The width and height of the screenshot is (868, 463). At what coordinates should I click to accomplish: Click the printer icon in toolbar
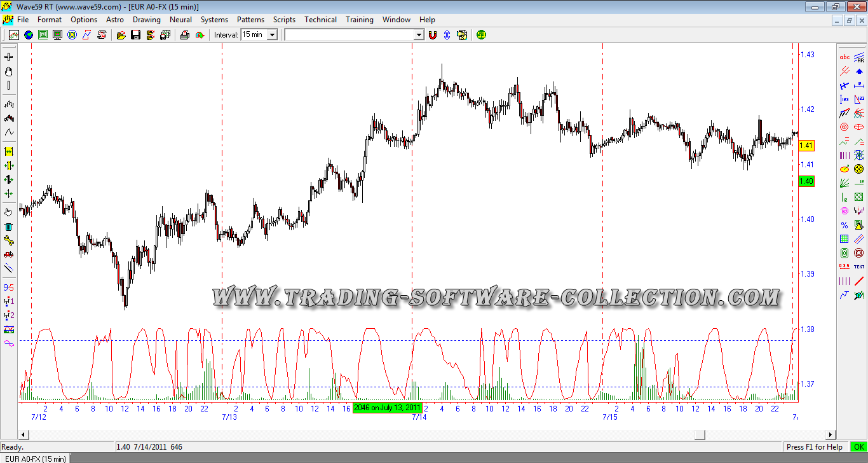click(184, 35)
